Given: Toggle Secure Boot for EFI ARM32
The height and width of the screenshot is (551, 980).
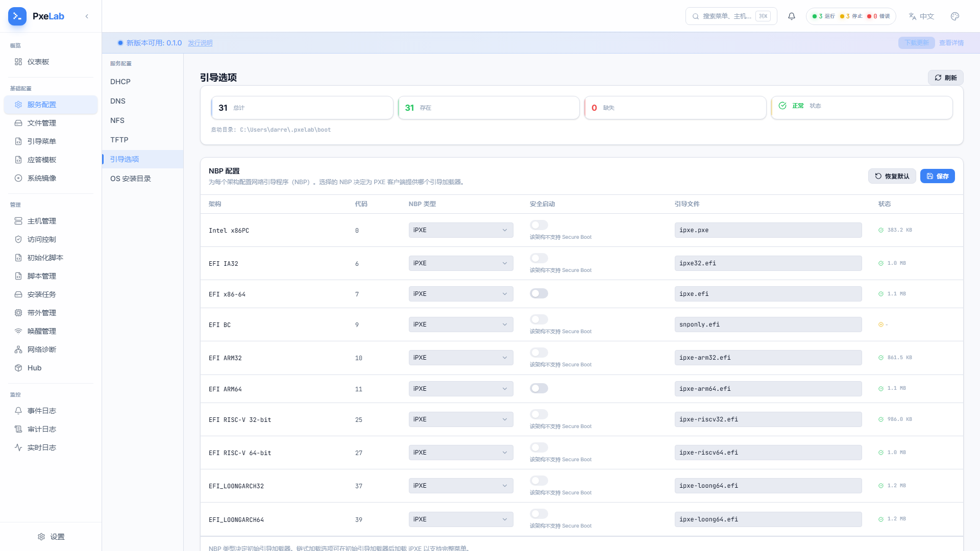Looking at the screenshot, I should tap(539, 353).
